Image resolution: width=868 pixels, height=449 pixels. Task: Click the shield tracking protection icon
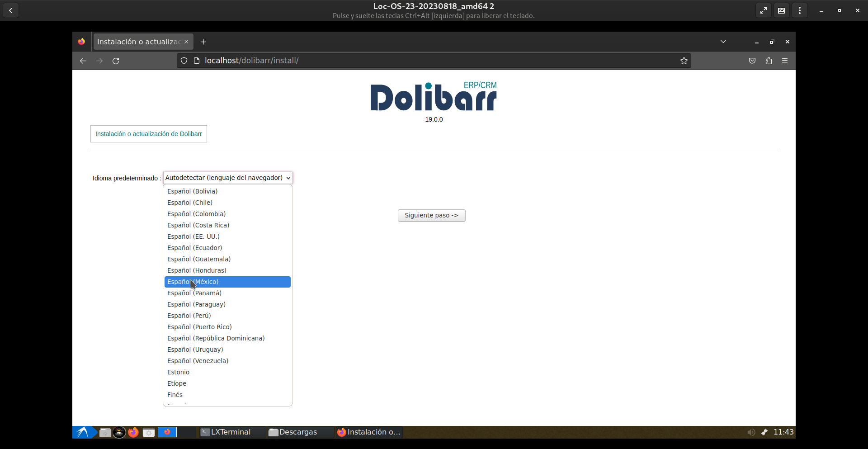(184, 61)
